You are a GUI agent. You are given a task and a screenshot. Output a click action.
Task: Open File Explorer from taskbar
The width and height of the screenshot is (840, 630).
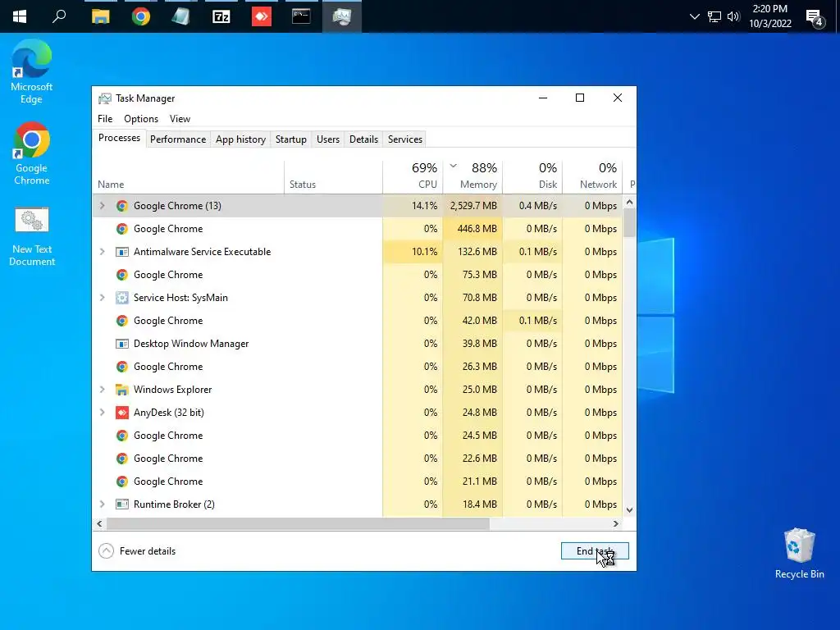[100, 16]
